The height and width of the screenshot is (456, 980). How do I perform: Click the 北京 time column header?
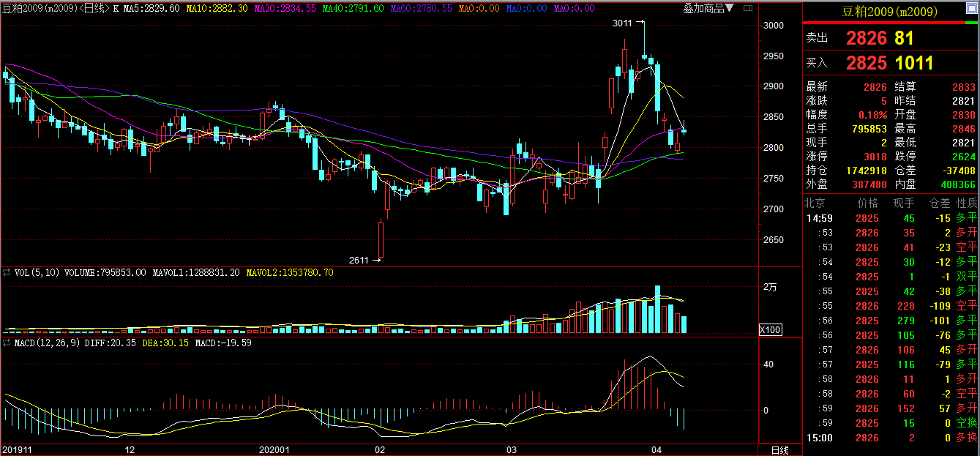[x=815, y=203]
